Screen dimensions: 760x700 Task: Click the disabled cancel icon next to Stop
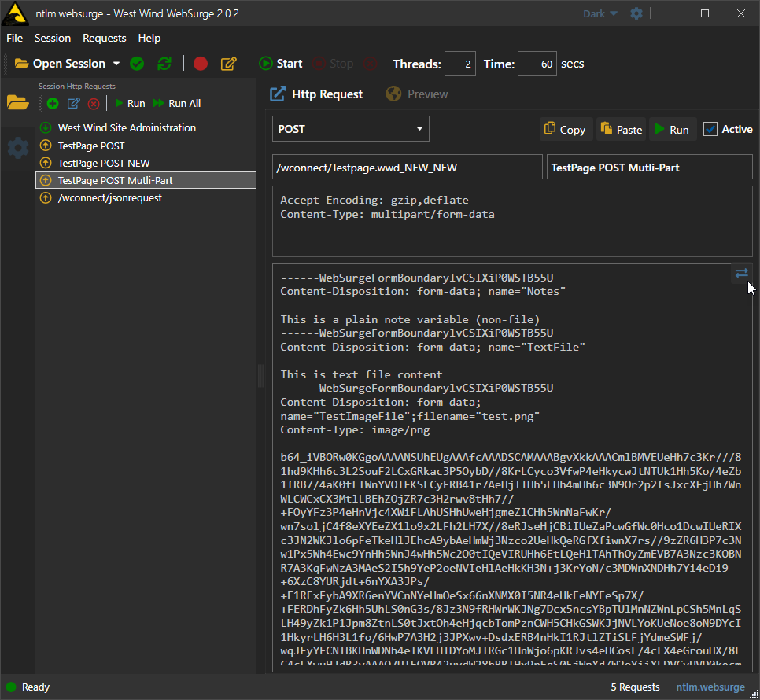click(371, 64)
